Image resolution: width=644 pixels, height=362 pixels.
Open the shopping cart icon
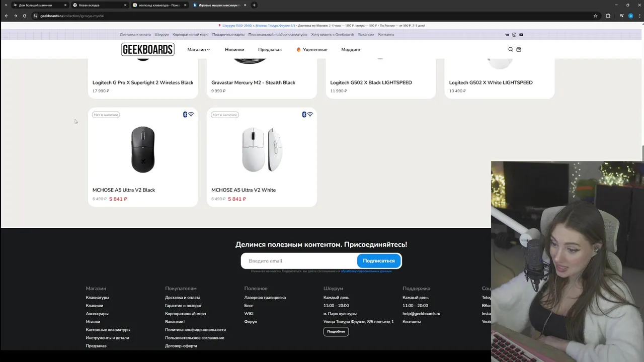point(519,49)
